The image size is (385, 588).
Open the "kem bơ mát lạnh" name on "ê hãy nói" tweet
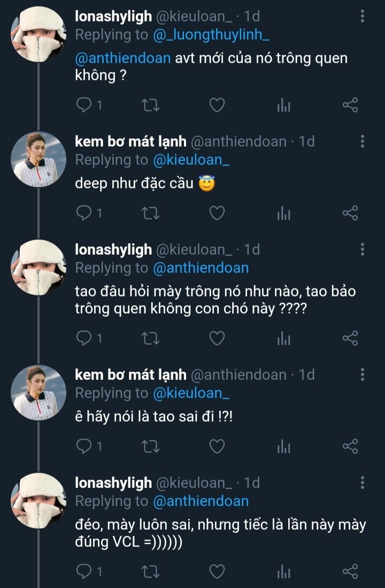pos(130,375)
